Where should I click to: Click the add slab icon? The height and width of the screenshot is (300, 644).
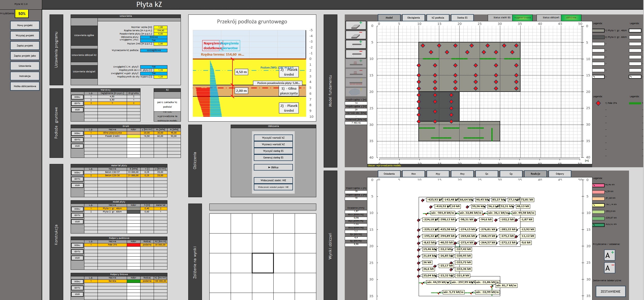pyautogui.click(x=356, y=25)
